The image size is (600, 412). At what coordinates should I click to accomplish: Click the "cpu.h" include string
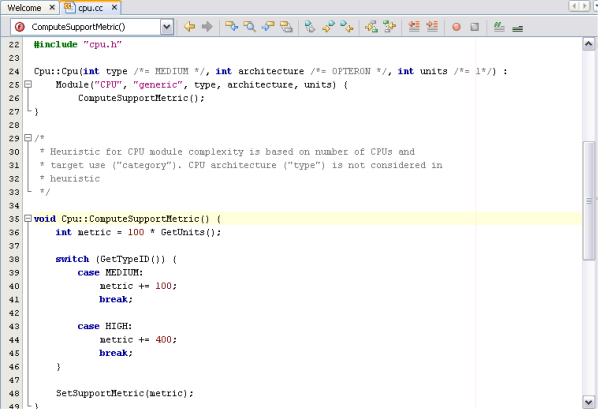coord(103,44)
